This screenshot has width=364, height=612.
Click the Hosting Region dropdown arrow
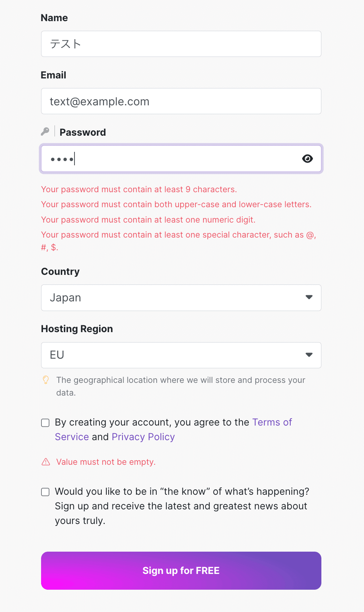[x=309, y=355]
